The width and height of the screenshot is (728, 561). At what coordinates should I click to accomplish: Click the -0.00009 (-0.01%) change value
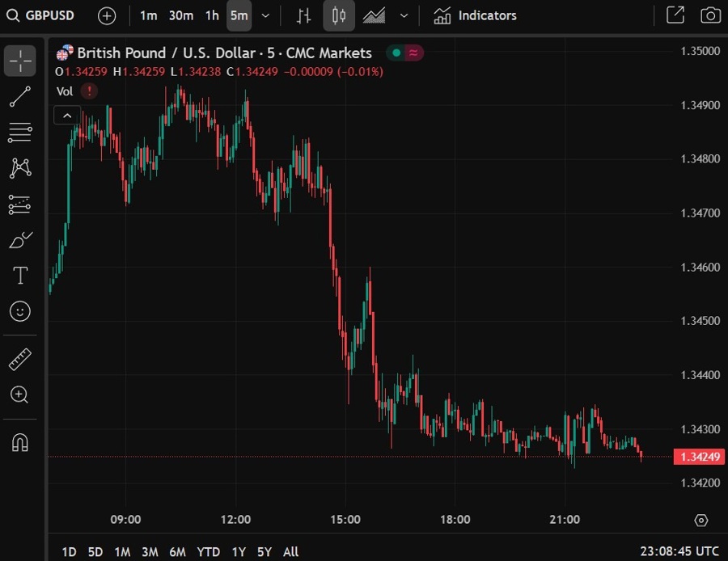pyautogui.click(x=333, y=72)
